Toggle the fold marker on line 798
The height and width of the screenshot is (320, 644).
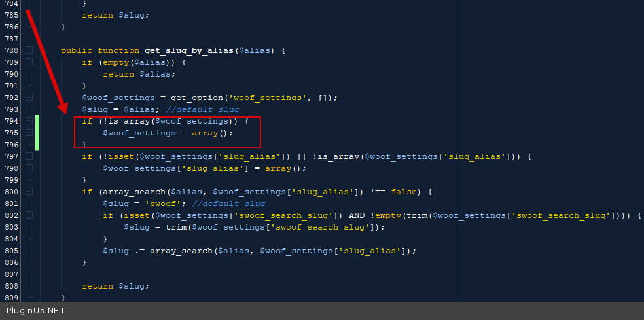(29, 168)
